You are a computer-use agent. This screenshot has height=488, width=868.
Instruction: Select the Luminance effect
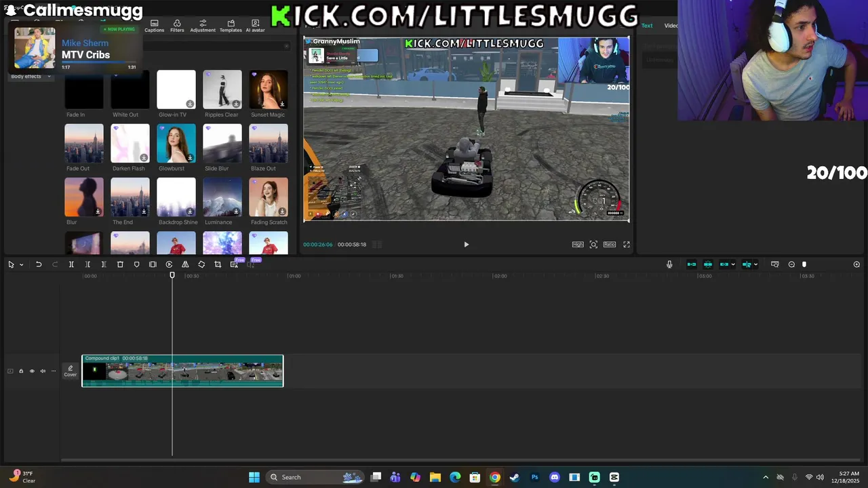click(x=222, y=197)
